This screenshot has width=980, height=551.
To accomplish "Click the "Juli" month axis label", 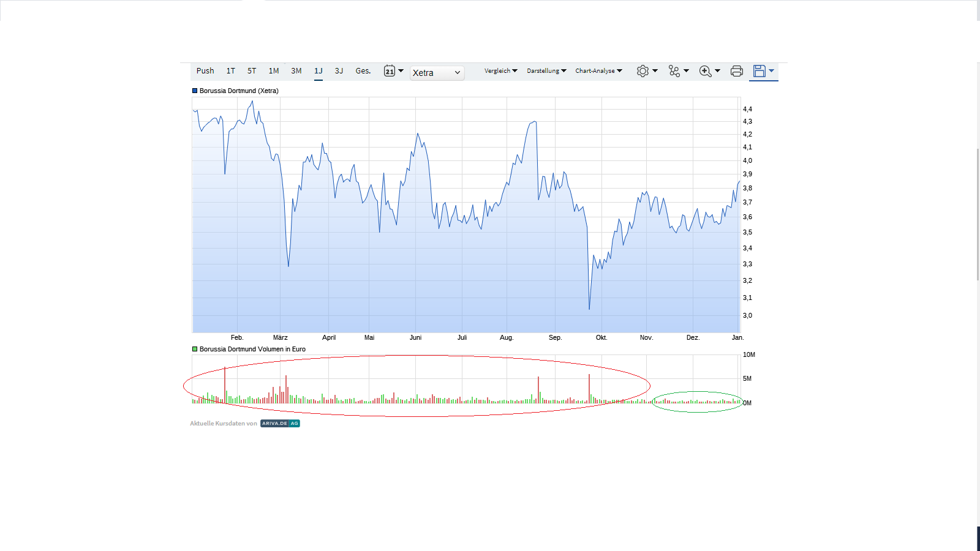I will click(x=462, y=337).
